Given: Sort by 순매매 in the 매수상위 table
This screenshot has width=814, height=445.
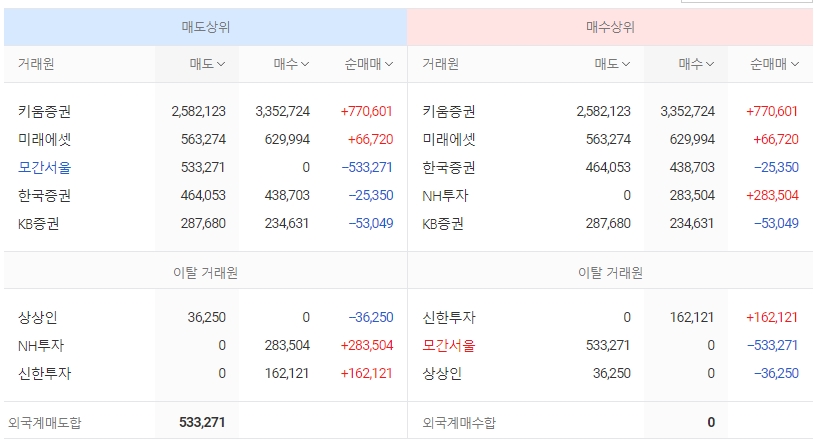Looking at the screenshot, I should tap(774, 64).
